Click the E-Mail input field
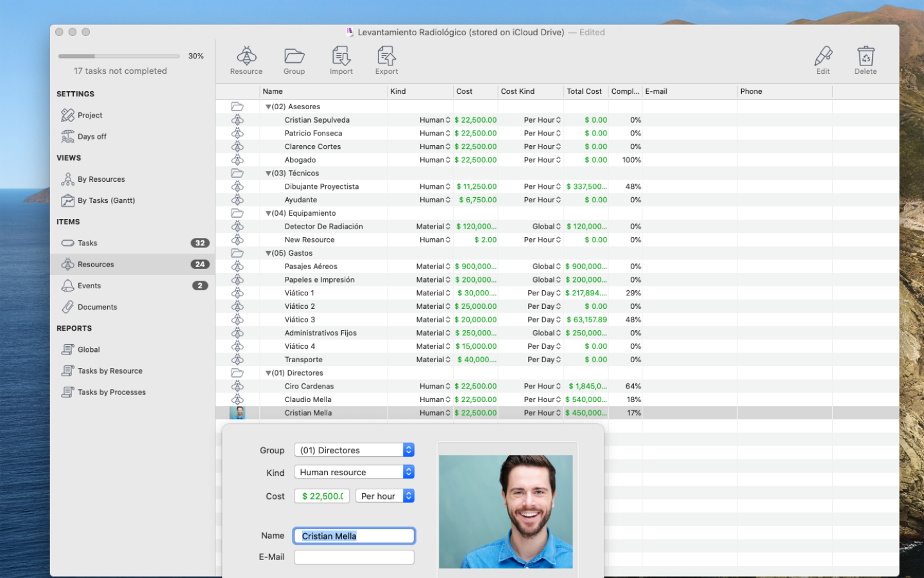Image resolution: width=924 pixels, height=578 pixels. click(x=354, y=557)
